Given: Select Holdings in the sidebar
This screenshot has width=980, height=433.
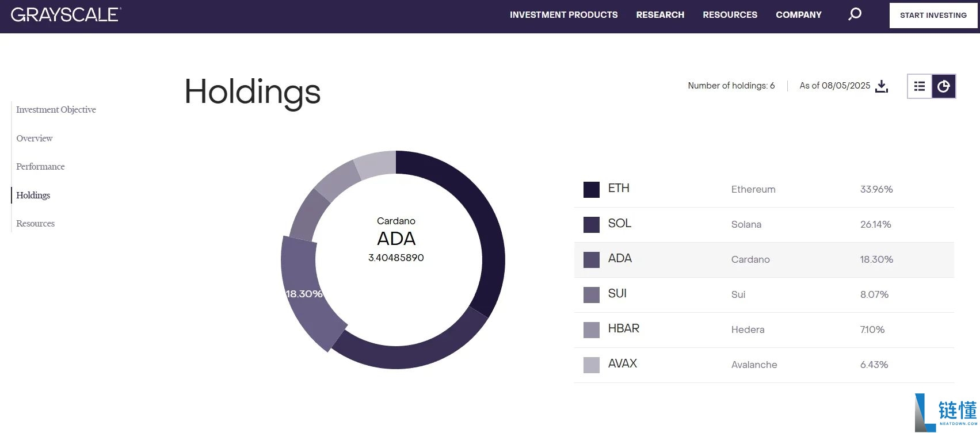Looking at the screenshot, I should [33, 195].
